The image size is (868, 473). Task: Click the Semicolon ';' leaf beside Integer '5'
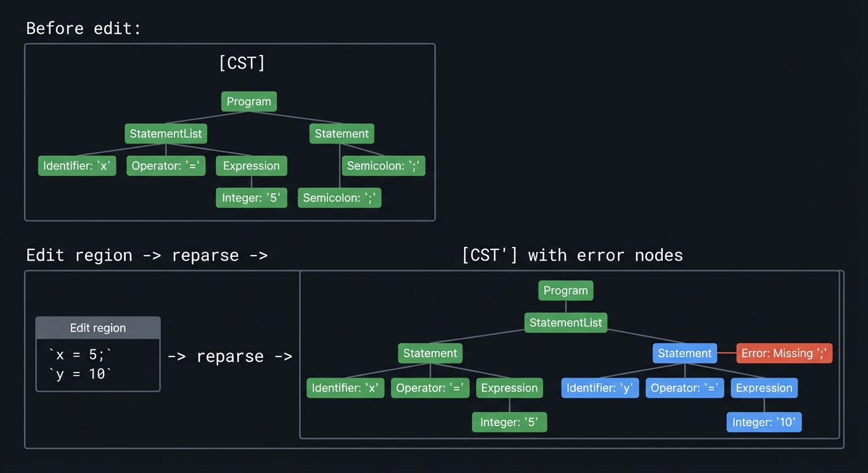click(x=339, y=198)
